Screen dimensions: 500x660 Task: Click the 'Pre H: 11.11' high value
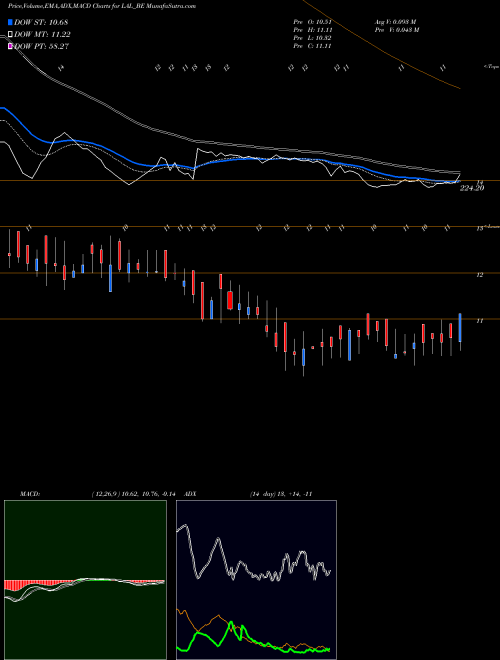(x=312, y=30)
